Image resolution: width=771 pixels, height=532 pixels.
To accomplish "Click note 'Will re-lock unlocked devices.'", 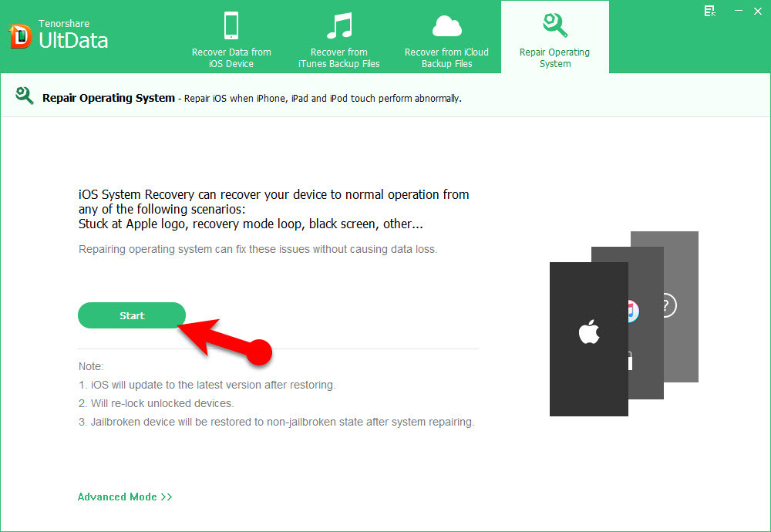I will pyautogui.click(x=157, y=403).
